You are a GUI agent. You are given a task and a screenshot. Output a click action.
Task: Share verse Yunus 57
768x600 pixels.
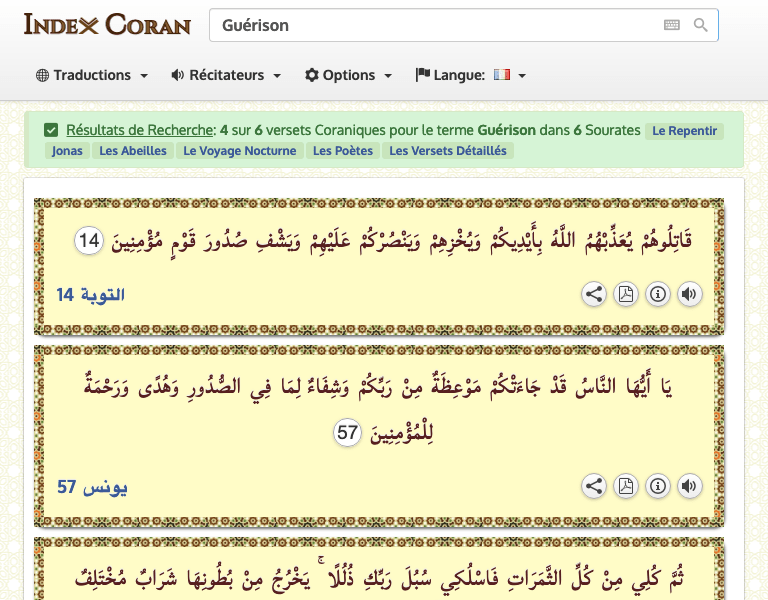click(x=594, y=486)
